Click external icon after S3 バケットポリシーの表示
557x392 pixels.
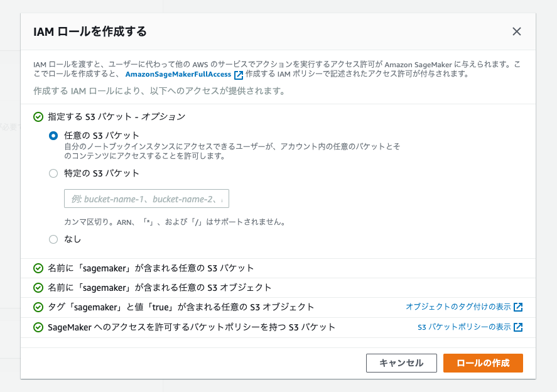(518, 327)
